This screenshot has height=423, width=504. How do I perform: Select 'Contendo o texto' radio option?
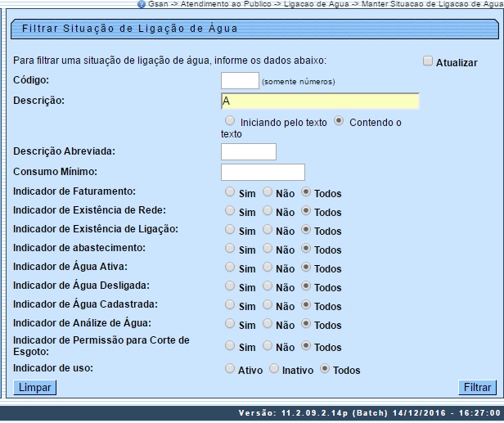[339, 121]
